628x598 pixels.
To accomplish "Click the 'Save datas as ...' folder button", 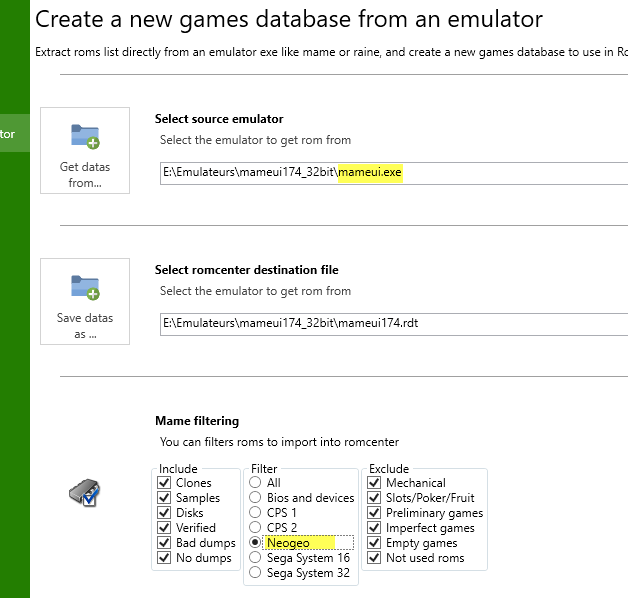I will (x=85, y=301).
